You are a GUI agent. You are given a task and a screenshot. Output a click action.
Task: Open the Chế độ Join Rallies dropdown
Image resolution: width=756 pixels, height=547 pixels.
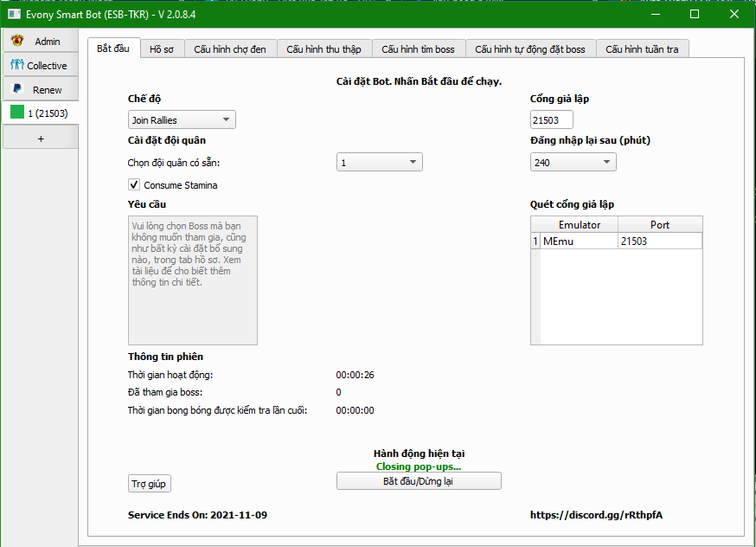tap(182, 120)
